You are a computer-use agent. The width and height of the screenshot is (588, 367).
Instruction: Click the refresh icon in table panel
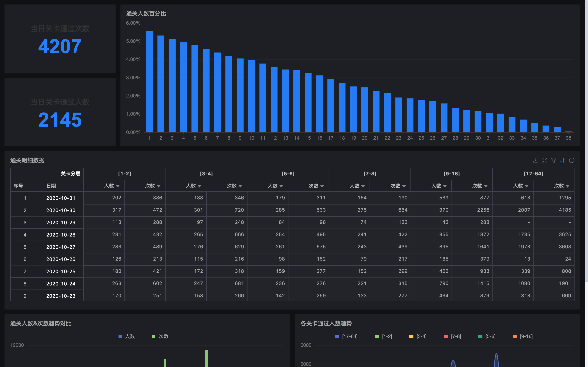click(571, 160)
